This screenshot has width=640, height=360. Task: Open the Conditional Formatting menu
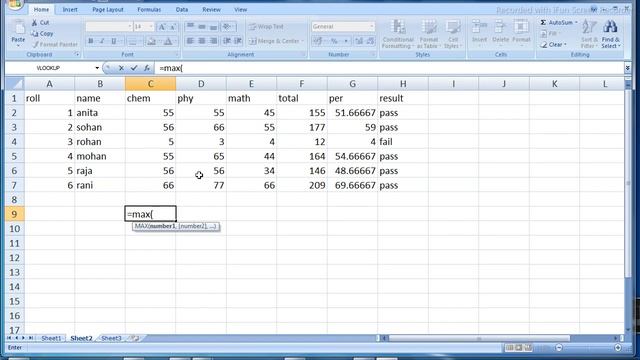coord(398,34)
